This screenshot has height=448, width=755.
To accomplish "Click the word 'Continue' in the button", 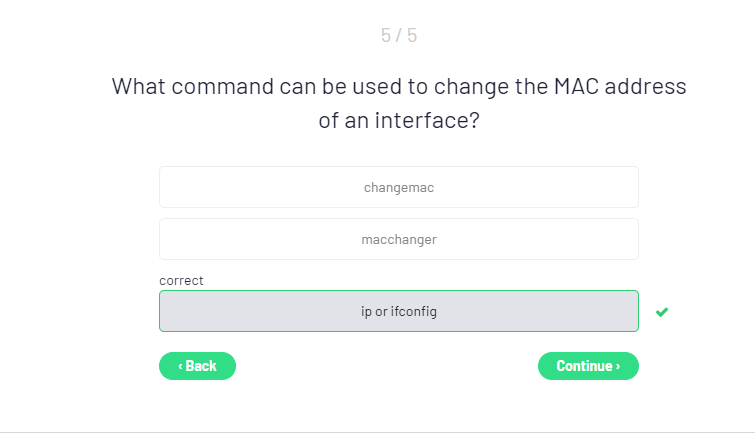I will pos(584,366).
